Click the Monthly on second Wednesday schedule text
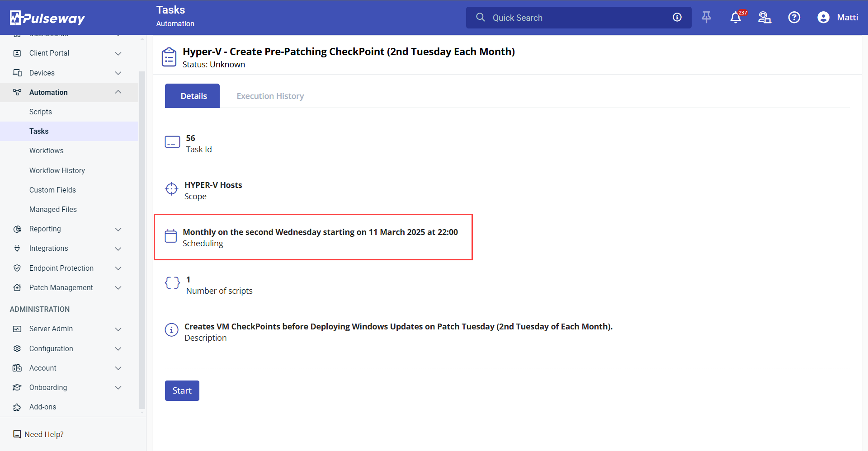 pos(320,232)
